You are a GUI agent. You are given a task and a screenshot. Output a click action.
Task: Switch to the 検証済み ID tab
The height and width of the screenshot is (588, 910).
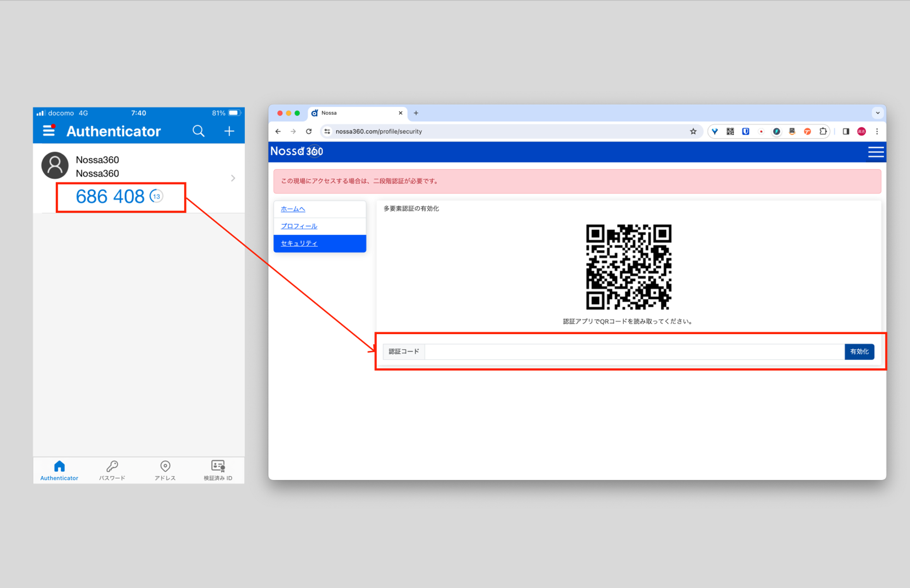pos(218,471)
